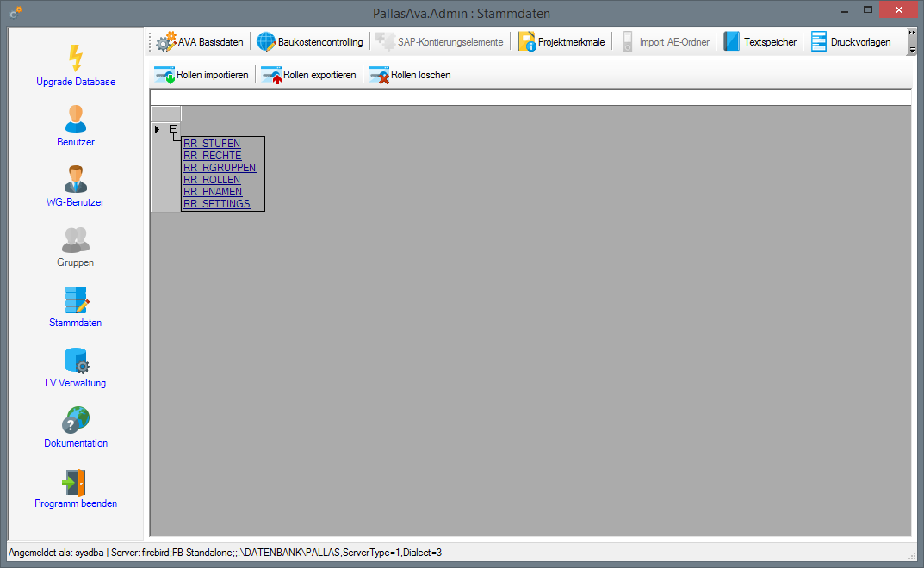Click the Druckvorlagen label
The height and width of the screenshot is (568, 924).
(861, 42)
